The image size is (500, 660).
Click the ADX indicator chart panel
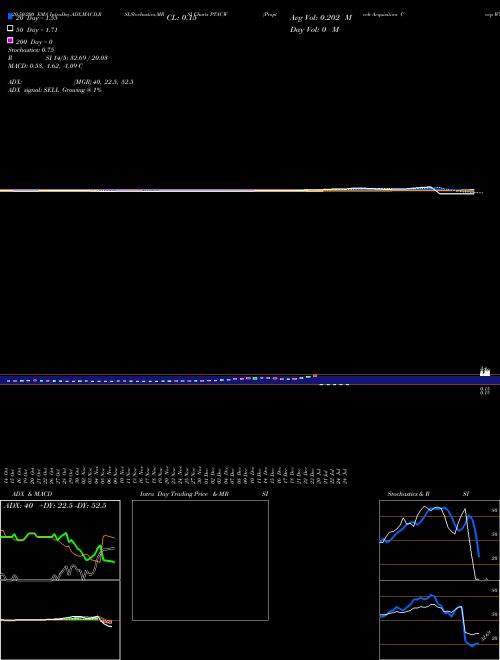pyautogui.click(x=60, y=540)
